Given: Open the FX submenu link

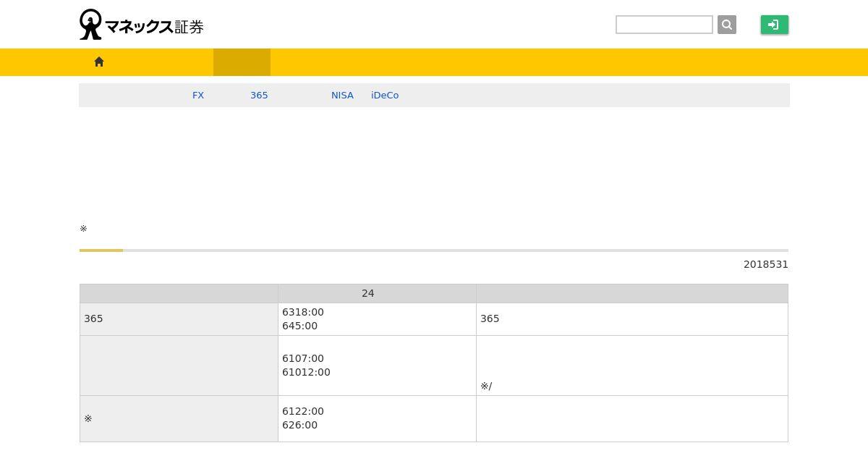Looking at the screenshot, I should pyautogui.click(x=198, y=96).
